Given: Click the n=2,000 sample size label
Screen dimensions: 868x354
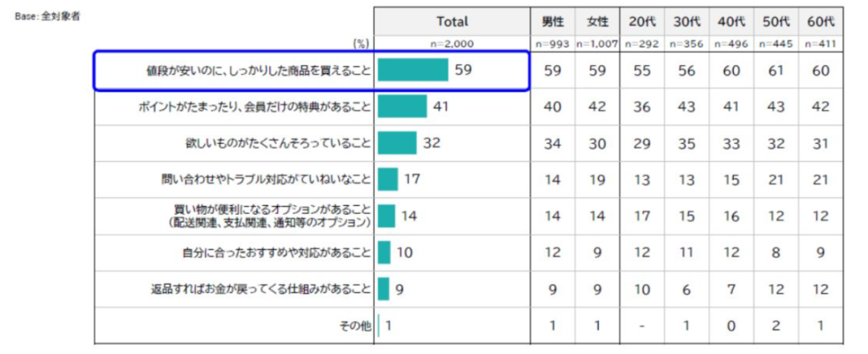Looking at the screenshot, I should [x=452, y=43].
